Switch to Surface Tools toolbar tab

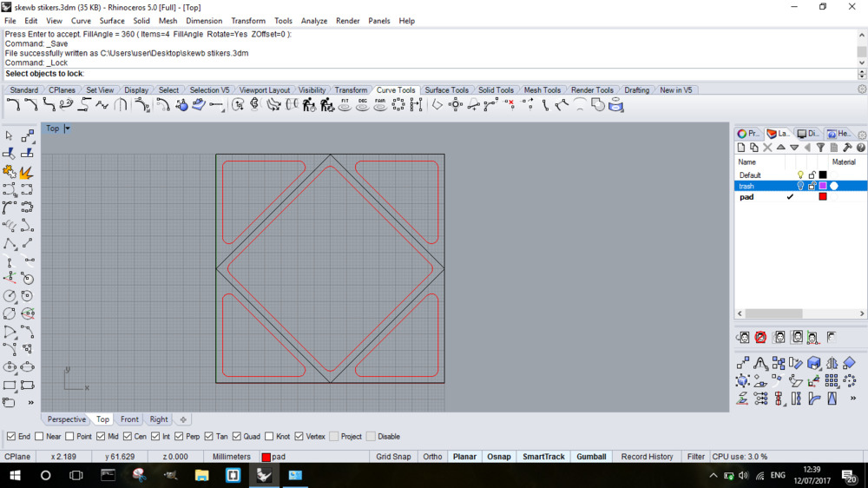point(446,89)
